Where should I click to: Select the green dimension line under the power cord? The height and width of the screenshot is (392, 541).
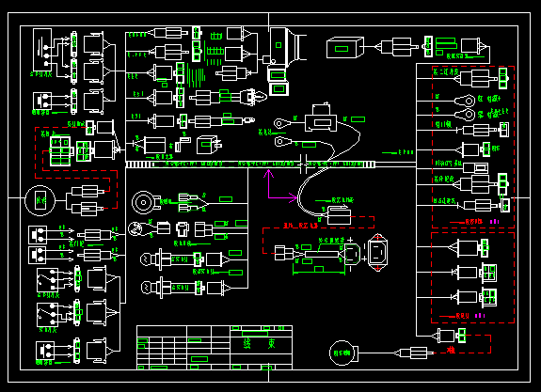(319, 273)
